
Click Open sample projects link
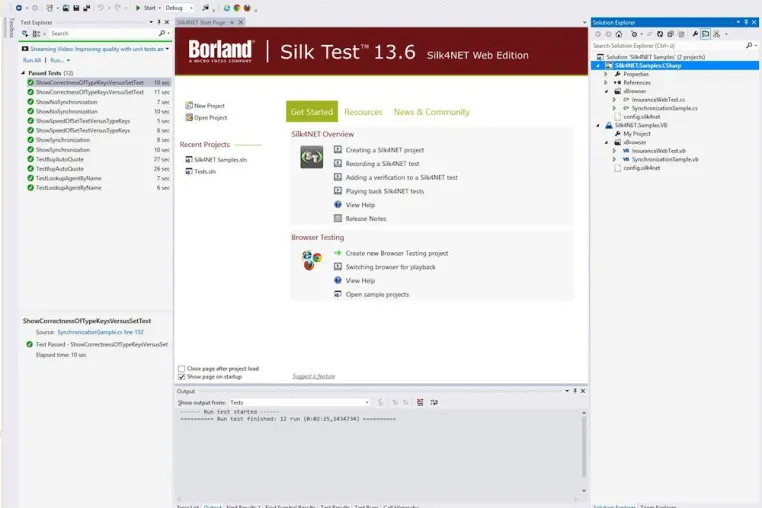pyautogui.click(x=377, y=294)
